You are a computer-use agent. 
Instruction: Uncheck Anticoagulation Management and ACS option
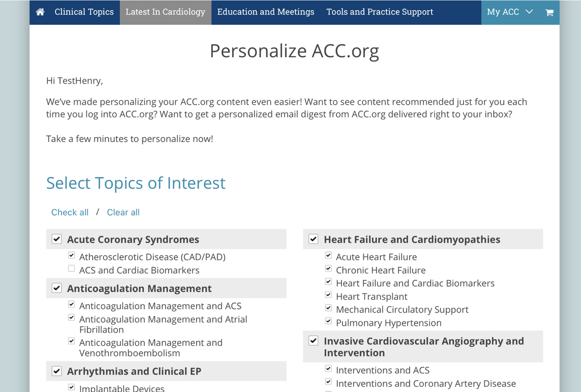tap(72, 304)
